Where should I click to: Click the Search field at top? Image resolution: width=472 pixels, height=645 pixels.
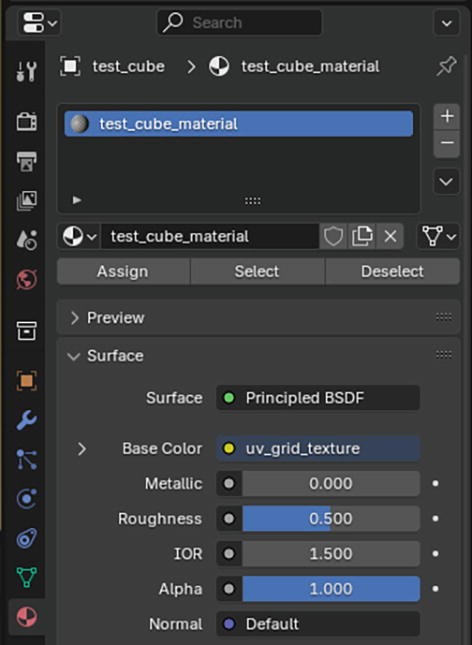(x=239, y=23)
